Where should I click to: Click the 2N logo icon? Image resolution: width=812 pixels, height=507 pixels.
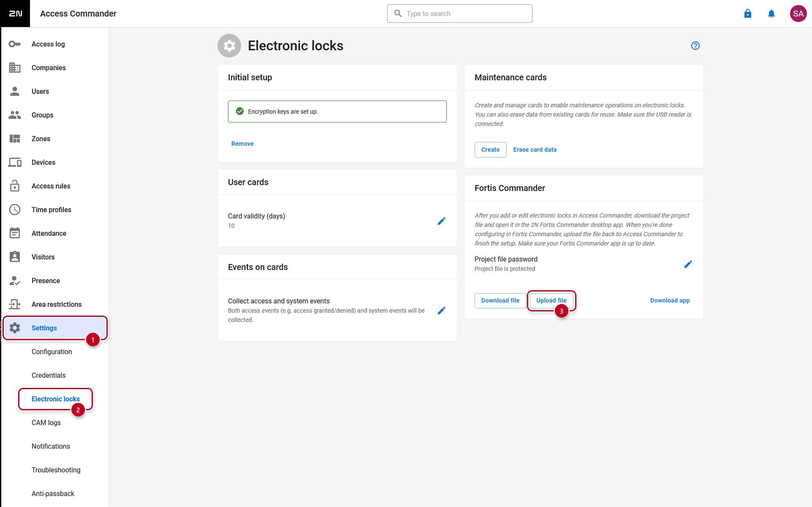pos(15,14)
